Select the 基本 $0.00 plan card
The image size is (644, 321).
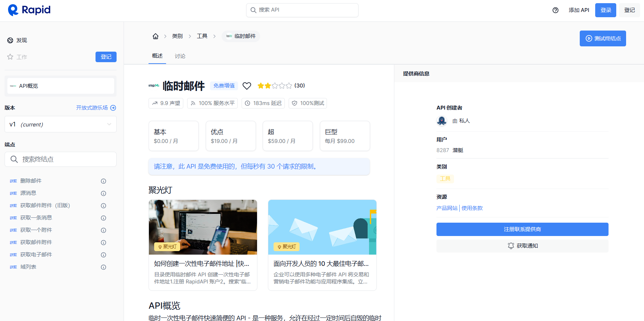(x=174, y=136)
